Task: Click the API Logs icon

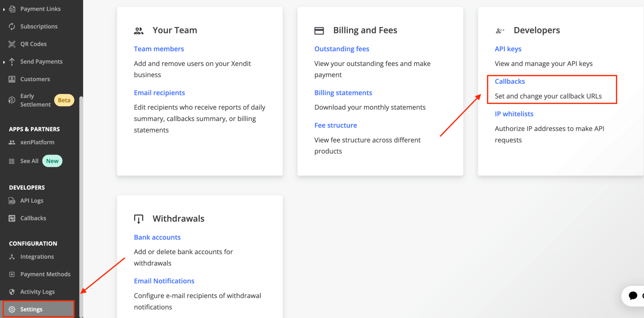Action: pos(12,201)
